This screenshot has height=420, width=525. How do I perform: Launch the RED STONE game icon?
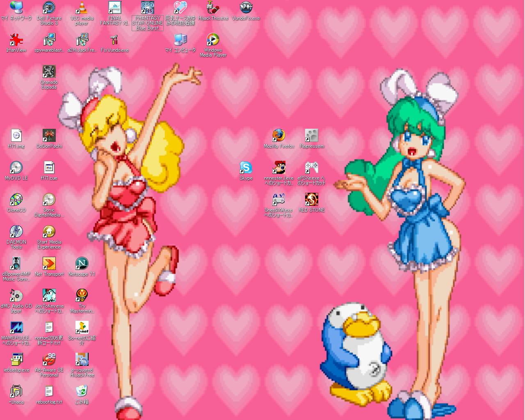(x=312, y=199)
